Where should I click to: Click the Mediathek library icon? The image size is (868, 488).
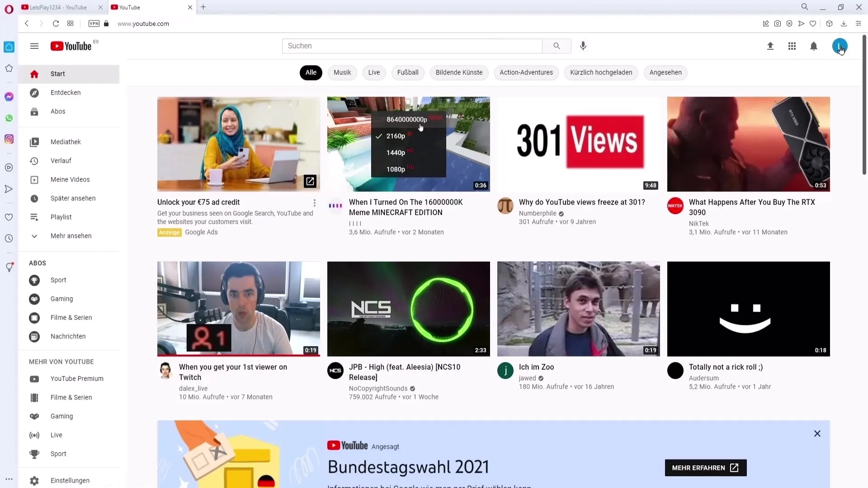34,141
